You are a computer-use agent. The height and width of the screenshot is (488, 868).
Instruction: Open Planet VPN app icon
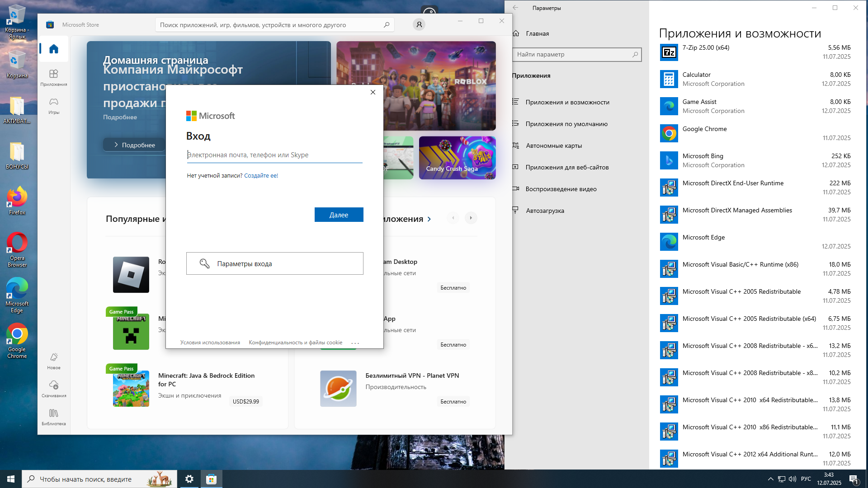[338, 389]
